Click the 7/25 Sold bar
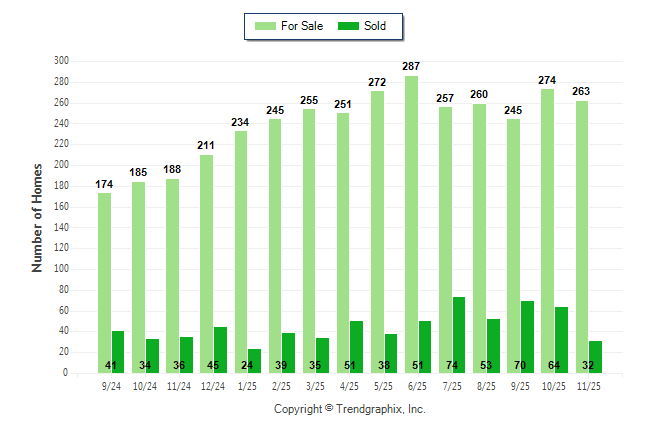This screenshot has width=646, height=434. point(459,334)
